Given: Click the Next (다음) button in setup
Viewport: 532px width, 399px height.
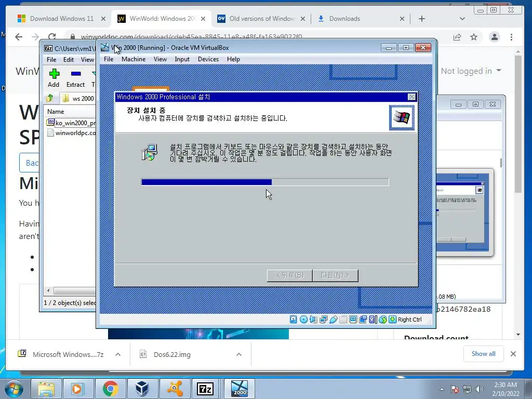Looking at the screenshot, I should 335,275.
